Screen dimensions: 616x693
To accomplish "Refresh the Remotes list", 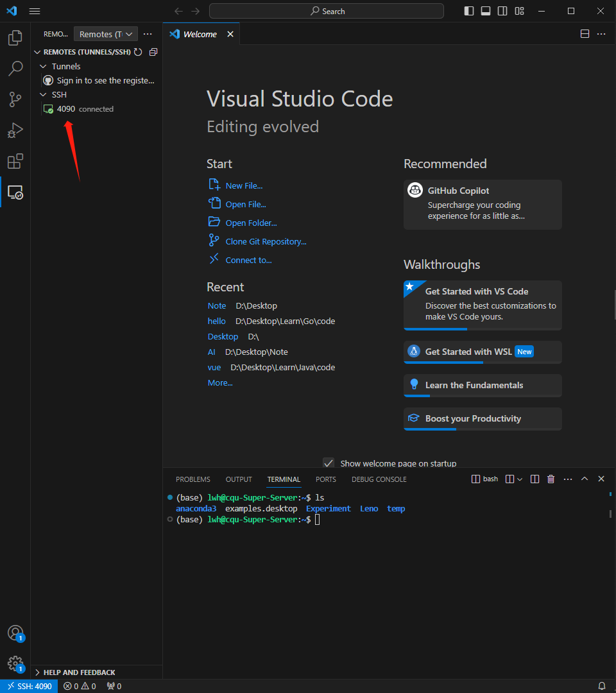I will (x=138, y=52).
